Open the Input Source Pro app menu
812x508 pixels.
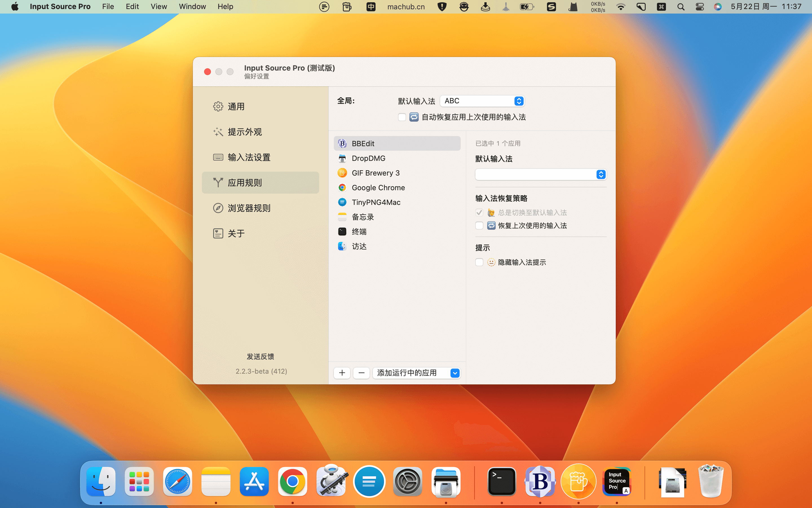coord(60,6)
